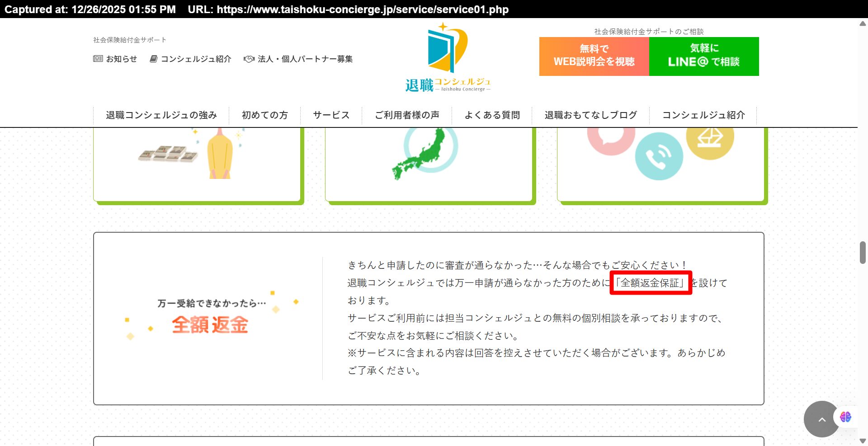The image size is (868, 446).
Task: Open コンシェルジュ紹介 in main navigation
Action: pyautogui.click(x=703, y=115)
